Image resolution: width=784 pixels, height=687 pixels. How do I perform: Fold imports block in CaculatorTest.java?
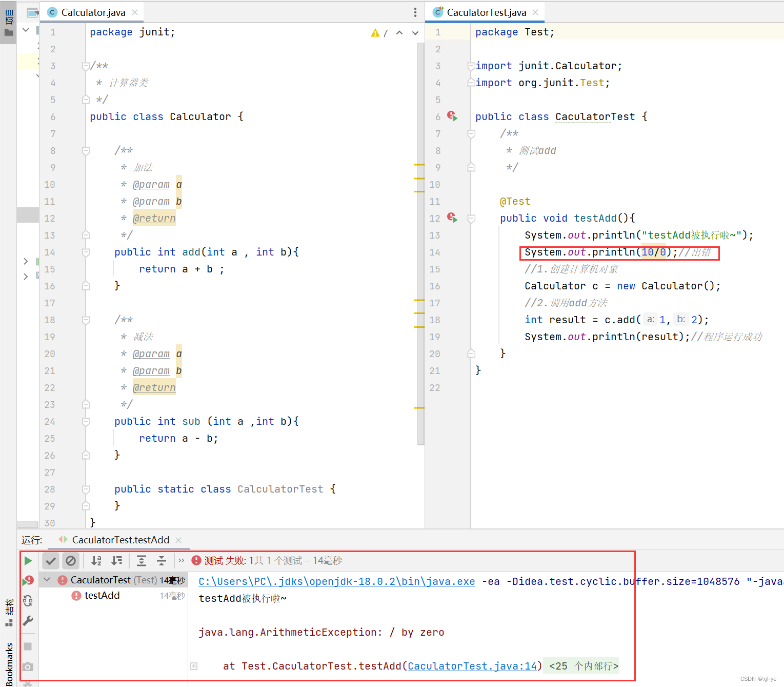(x=471, y=66)
